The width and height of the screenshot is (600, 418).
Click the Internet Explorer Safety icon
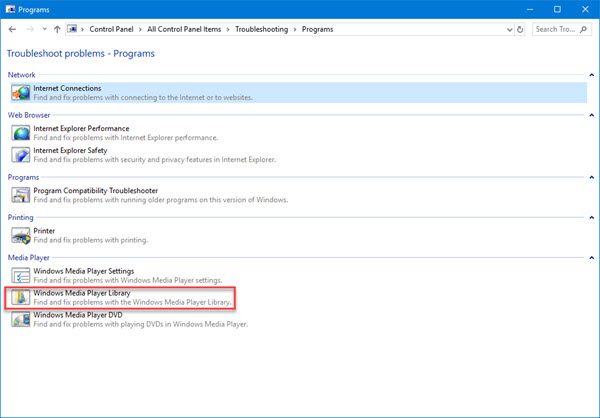pyautogui.click(x=20, y=155)
